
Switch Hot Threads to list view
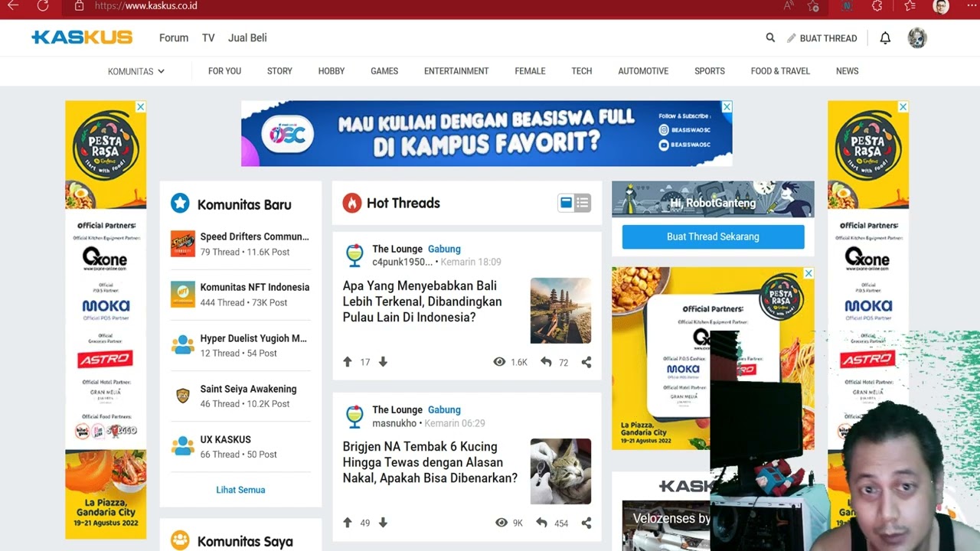point(583,203)
